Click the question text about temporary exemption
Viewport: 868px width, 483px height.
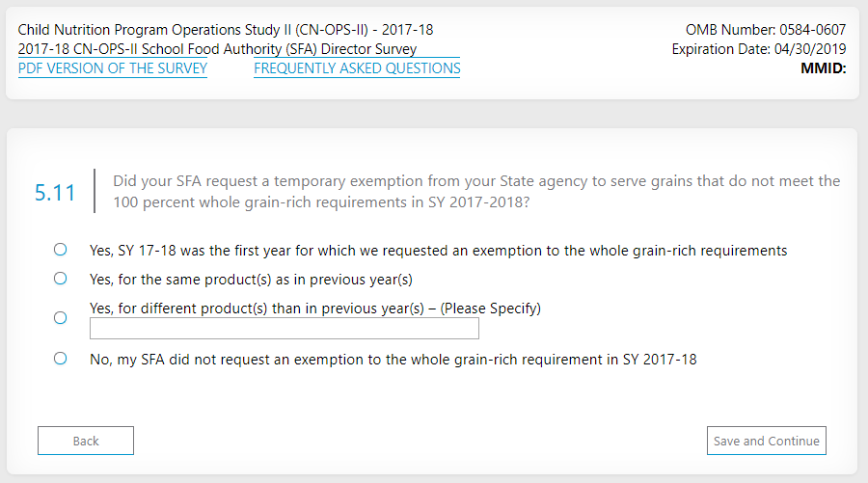coord(475,192)
